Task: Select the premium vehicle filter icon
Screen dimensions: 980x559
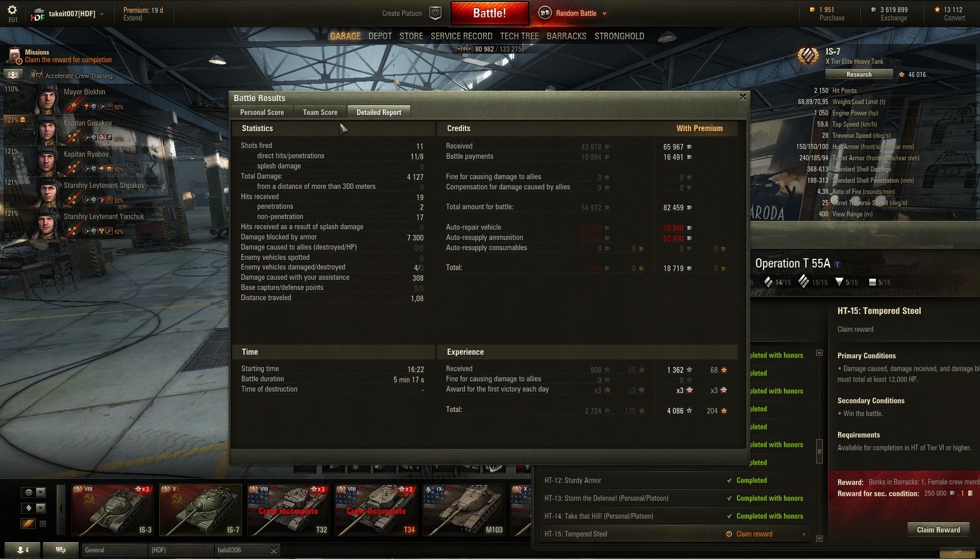Action: tap(28, 524)
